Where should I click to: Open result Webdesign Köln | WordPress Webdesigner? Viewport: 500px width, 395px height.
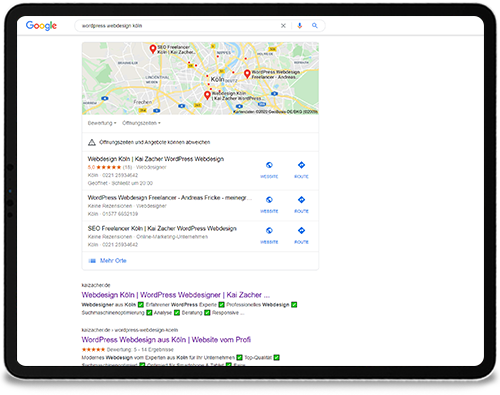(x=176, y=295)
